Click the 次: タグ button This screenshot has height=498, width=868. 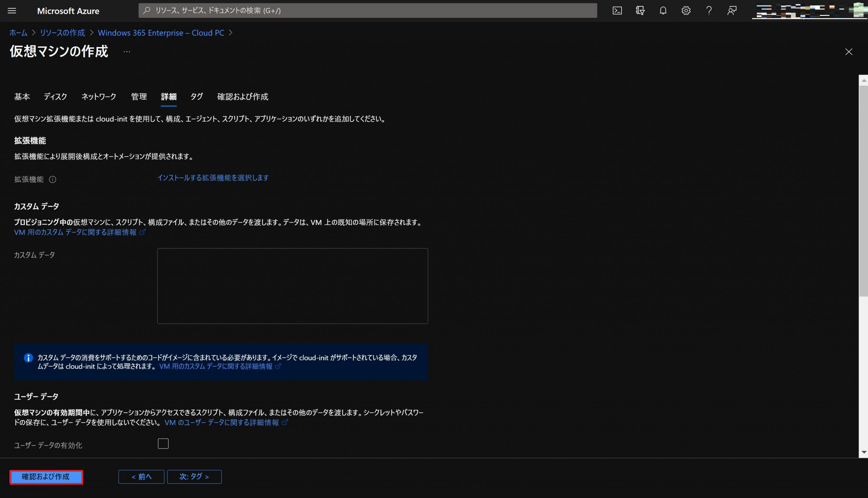pyautogui.click(x=194, y=477)
